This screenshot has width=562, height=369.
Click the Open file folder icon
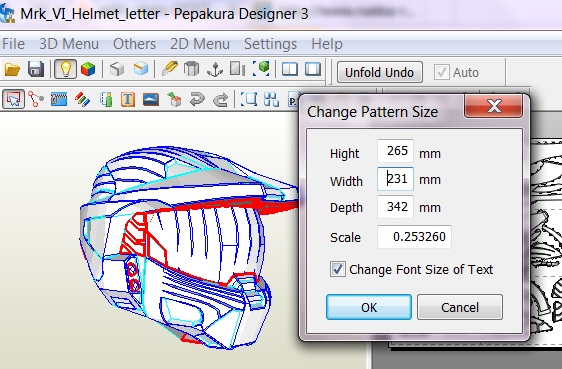[x=12, y=69]
